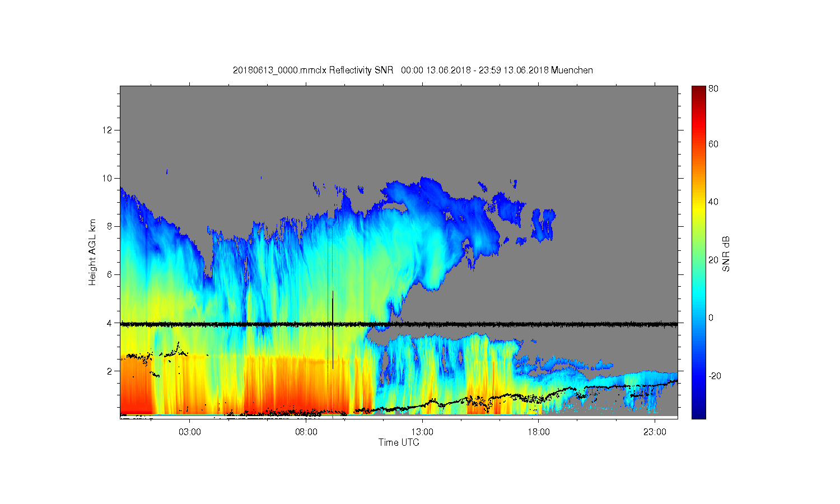
Task: Click the date range '00:00 13.06.2018' in title
Action: click(436, 70)
